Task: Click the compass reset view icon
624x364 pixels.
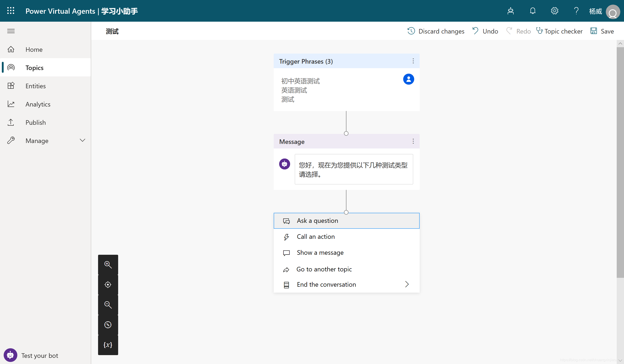Action: coord(108,325)
